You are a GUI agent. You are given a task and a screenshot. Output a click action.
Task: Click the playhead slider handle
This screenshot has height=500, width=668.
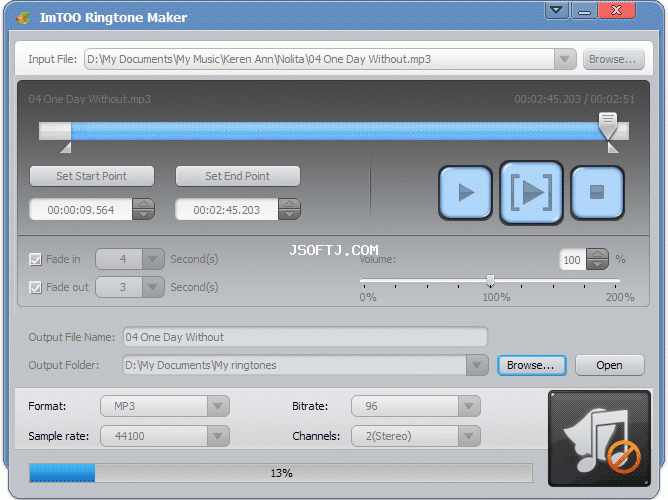point(608,125)
